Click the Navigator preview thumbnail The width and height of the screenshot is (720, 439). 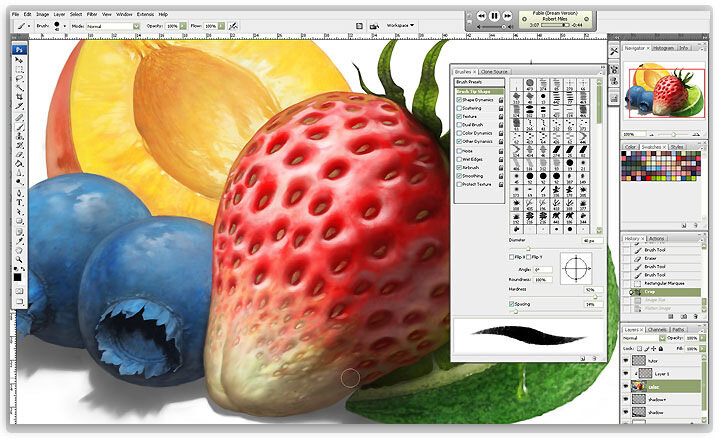[666, 90]
